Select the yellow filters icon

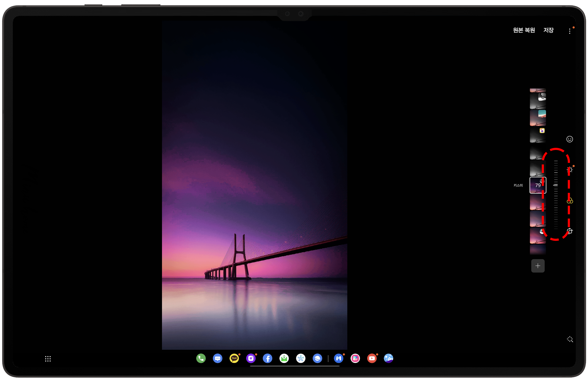coord(569,201)
